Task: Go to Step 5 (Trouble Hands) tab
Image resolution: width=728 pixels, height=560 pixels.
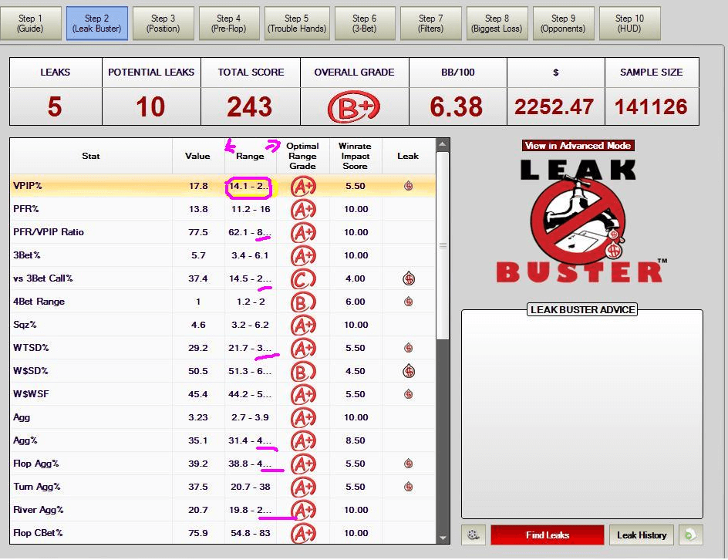Action: (296, 23)
